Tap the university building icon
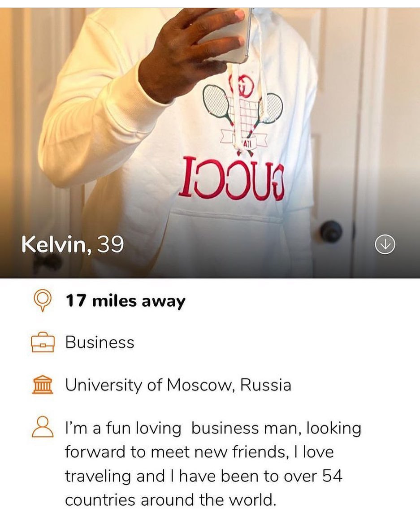This screenshot has width=420, height=525. 43,385
